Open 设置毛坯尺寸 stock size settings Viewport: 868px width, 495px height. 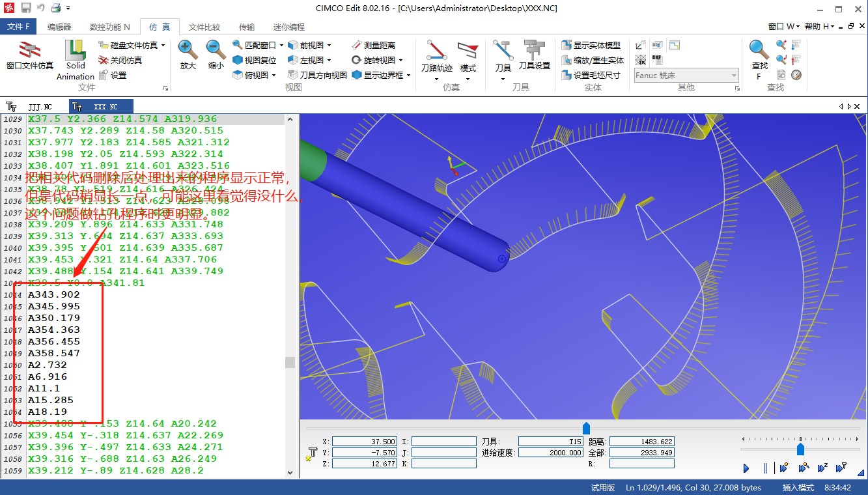coord(591,75)
